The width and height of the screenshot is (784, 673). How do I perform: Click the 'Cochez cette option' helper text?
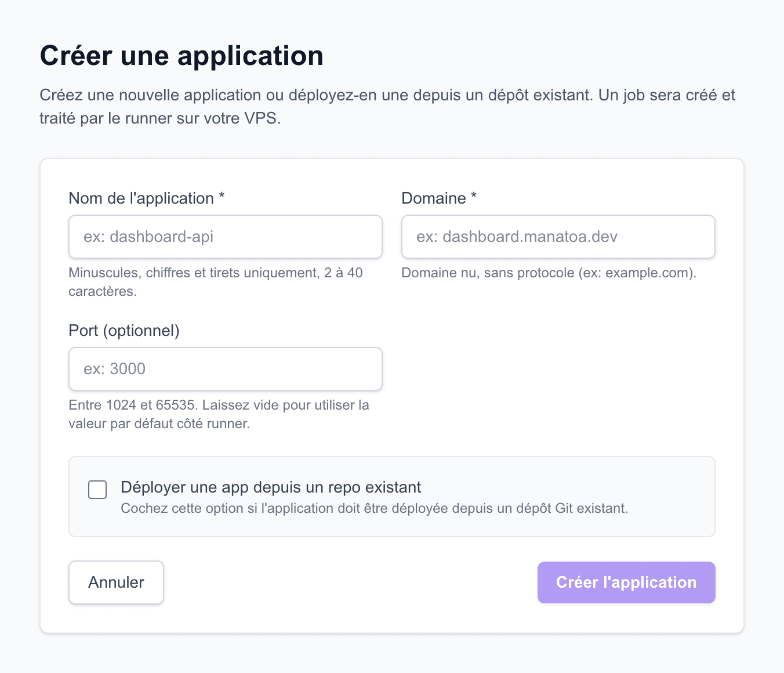[x=375, y=508]
